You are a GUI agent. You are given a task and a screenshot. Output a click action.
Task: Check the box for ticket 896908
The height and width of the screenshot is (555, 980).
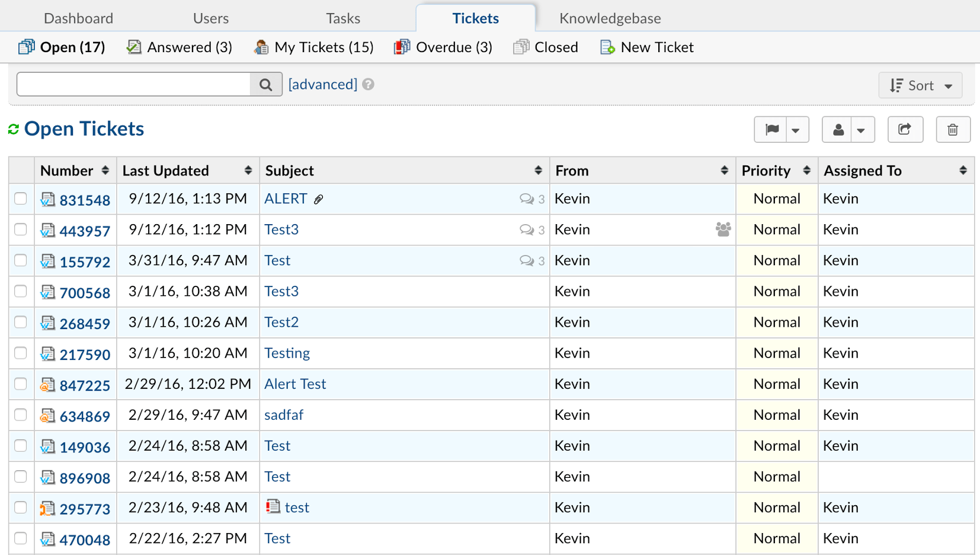pos(21,476)
